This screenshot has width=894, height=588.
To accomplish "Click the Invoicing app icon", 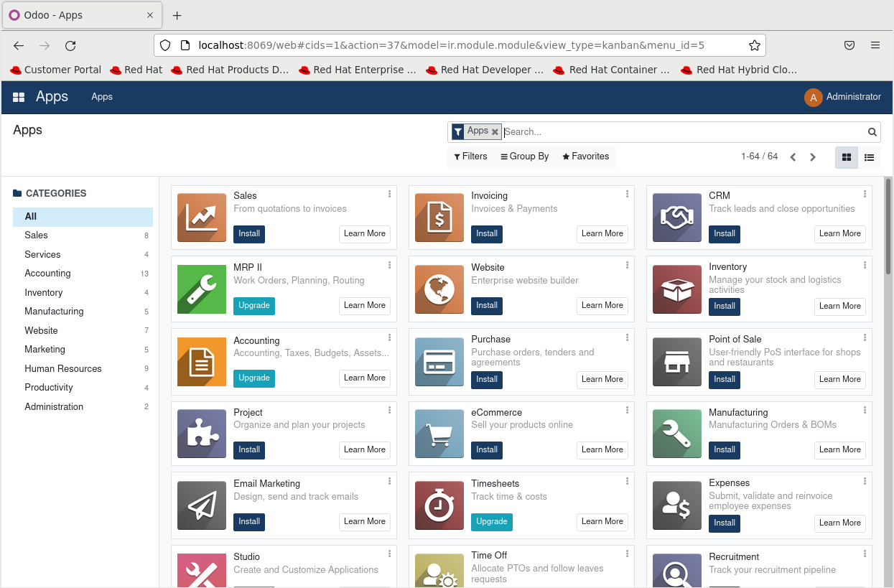I will coord(439,218).
